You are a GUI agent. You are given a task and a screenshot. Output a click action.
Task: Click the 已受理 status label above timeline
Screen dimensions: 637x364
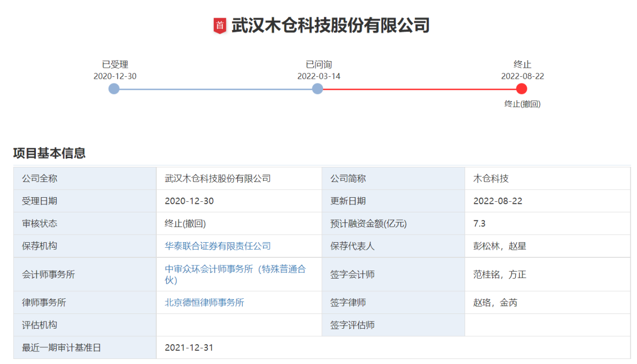tap(115, 65)
